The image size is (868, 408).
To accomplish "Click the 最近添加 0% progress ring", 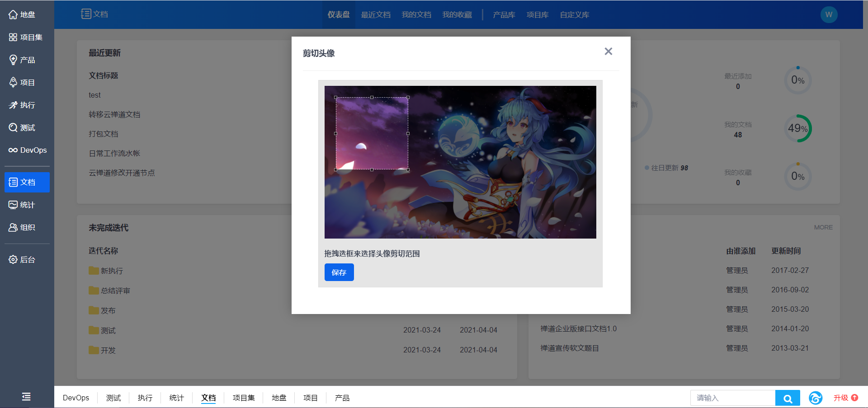I will pyautogui.click(x=798, y=80).
